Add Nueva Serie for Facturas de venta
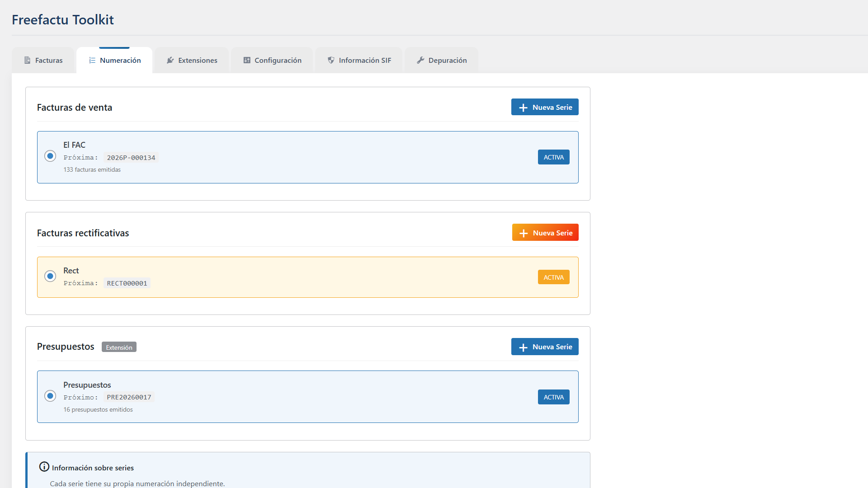868x488 pixels. tap(545, 107)
